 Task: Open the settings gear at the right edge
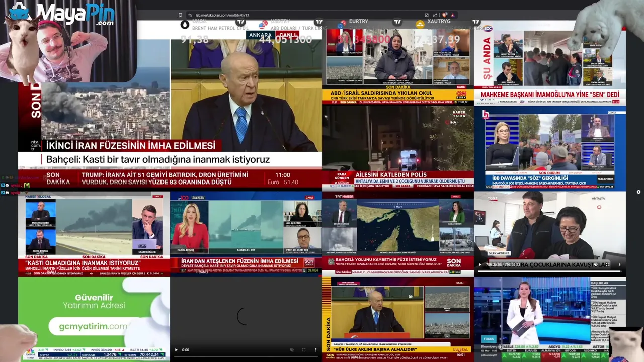(x=638, y=192)
